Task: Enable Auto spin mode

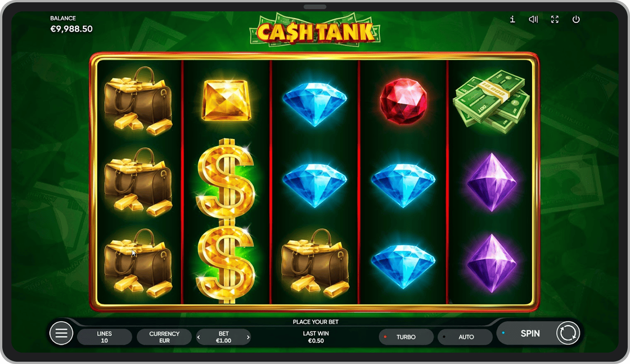Action: coord(465,337)
